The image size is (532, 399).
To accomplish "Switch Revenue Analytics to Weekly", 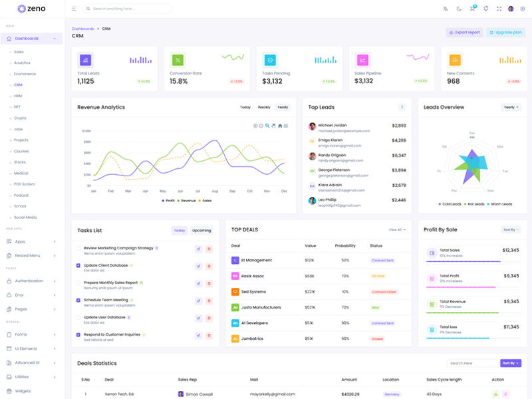I will [x=264, y=107].
